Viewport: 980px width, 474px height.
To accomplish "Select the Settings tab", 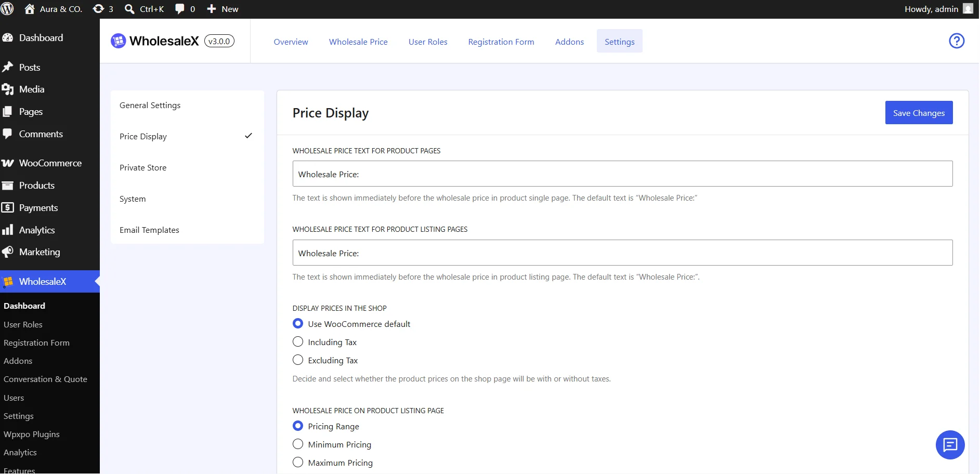I will tap(620, 41).
